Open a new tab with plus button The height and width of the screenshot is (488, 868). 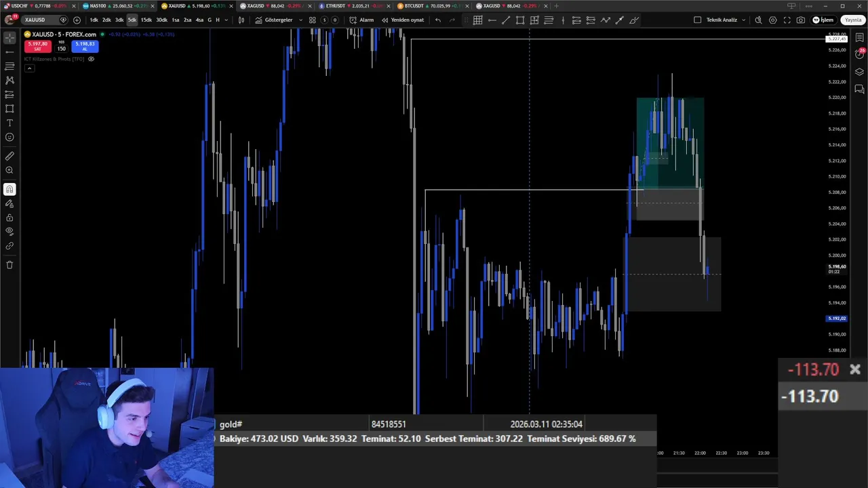(556, 6)
